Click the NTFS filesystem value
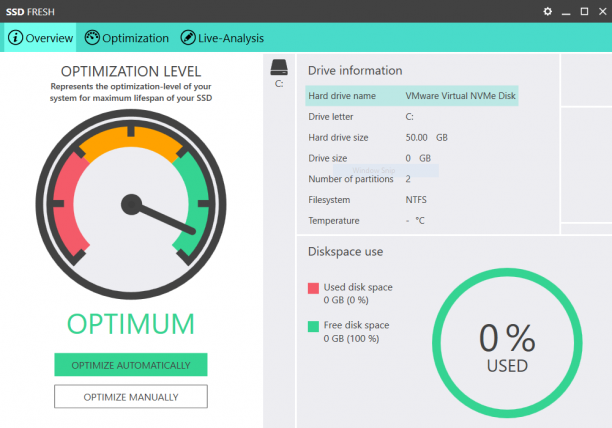The image size is (612, 428). click(x=416, y=200)
